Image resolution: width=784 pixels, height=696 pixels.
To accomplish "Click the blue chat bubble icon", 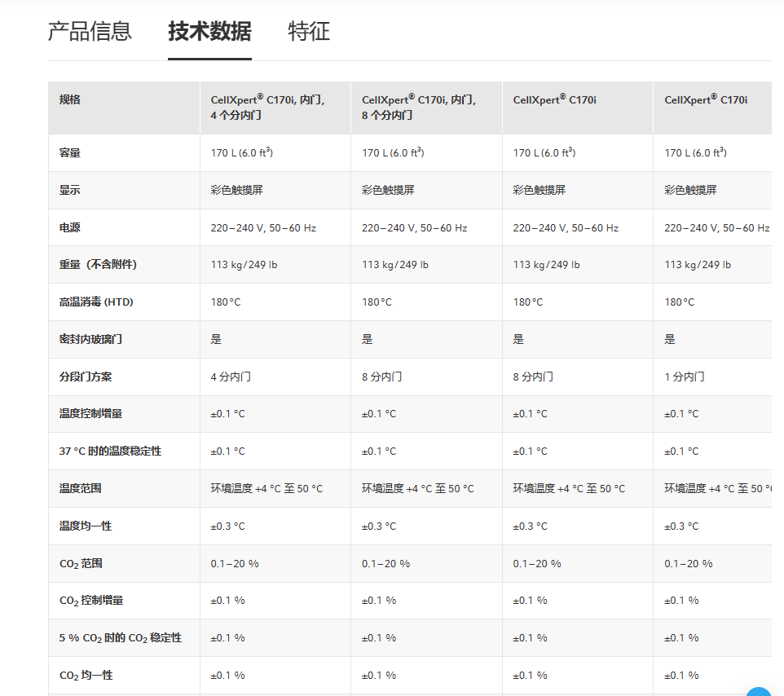I will (760, 691).
